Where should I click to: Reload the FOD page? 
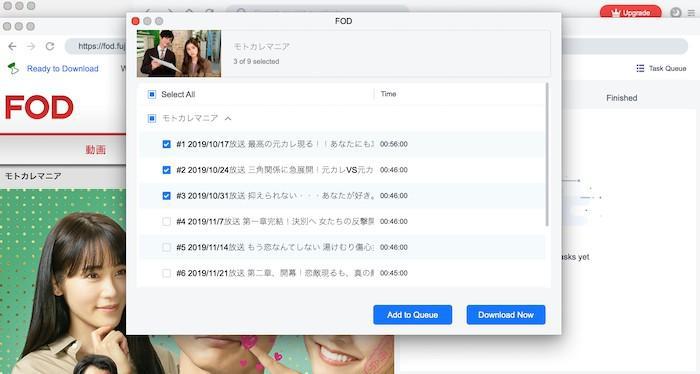click(x=50, y=46)
